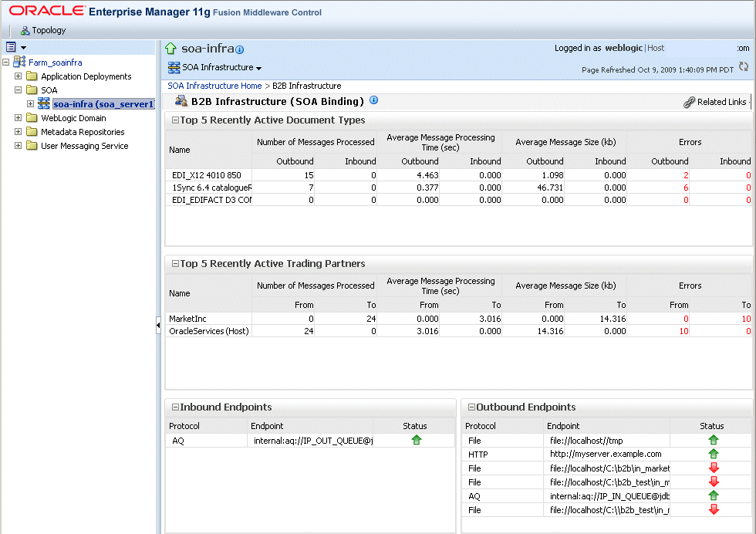
Task: Select Metadata Repositories tree item
Action: pyautogui.click(x=83, y=132)
